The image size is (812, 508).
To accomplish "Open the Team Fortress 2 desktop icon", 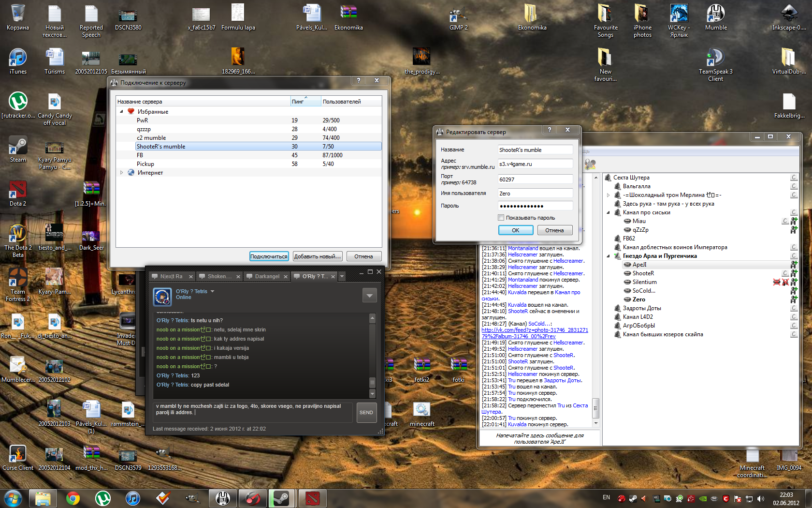I will tap(18, 278).
